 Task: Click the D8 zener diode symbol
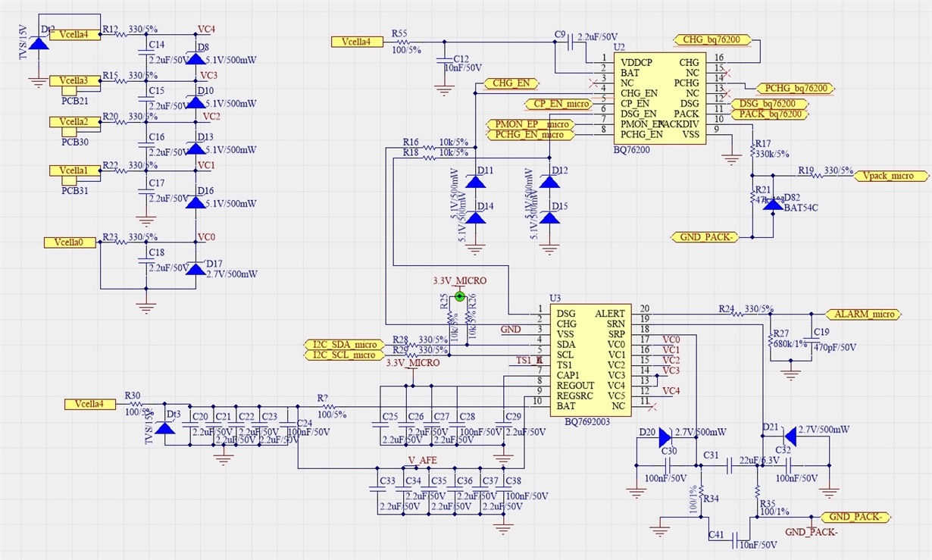point(195,58)
